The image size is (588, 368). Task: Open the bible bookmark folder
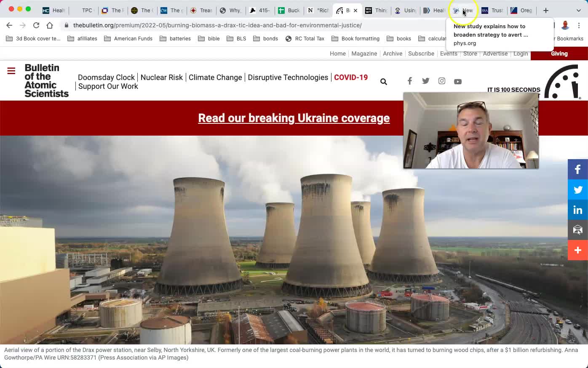(x=209, y=39)
